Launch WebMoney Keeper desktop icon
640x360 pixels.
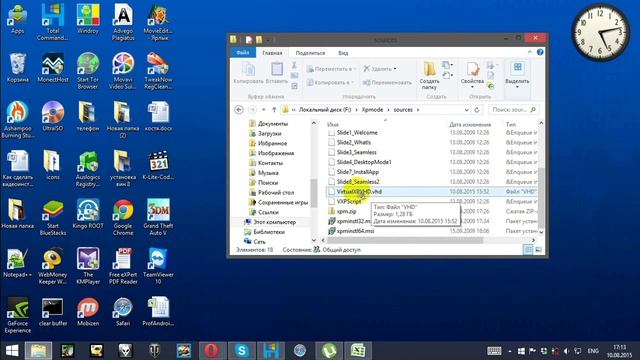(x=53, y=266)
